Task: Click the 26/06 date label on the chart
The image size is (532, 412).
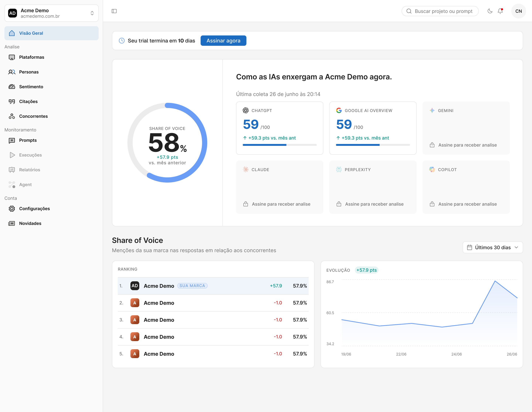Action: coord(512,354)
